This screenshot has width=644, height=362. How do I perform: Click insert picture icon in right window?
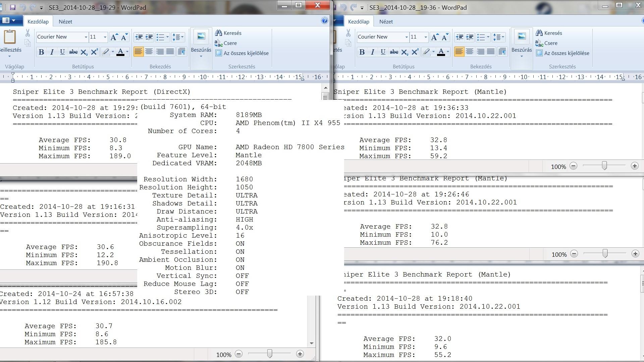[522, 37]
